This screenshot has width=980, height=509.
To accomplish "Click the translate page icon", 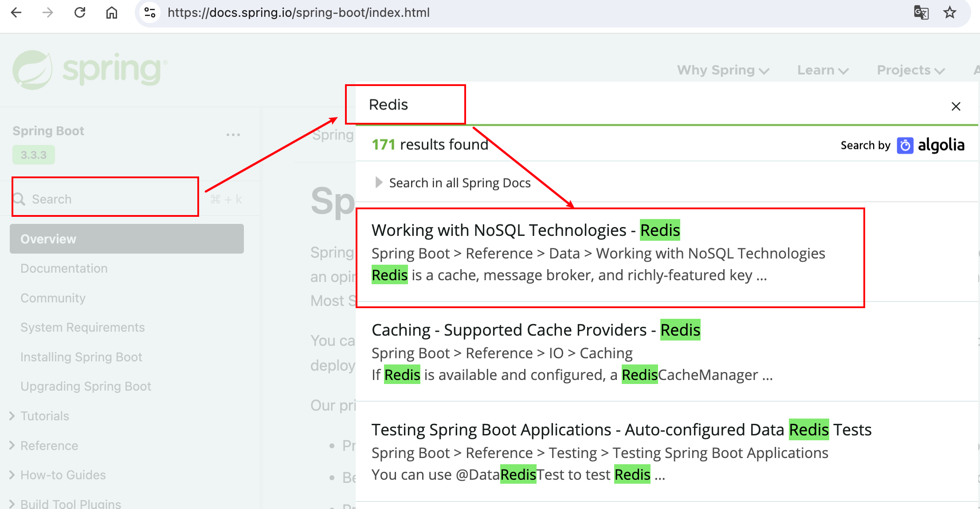I will [x=921, y=12].
